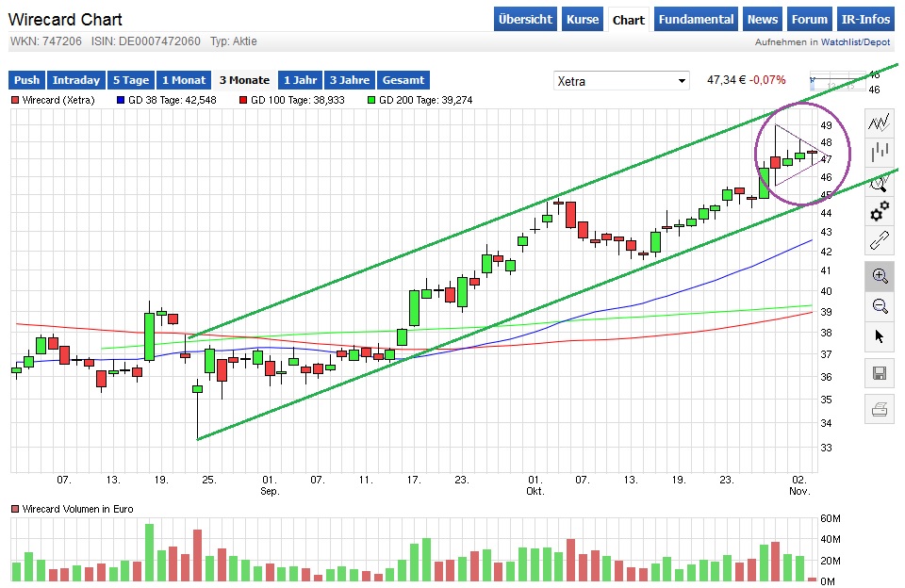The height and width of the screenshot is (588, 905).
Task: Activate the zoom-in tool
Action: (879, 276)
